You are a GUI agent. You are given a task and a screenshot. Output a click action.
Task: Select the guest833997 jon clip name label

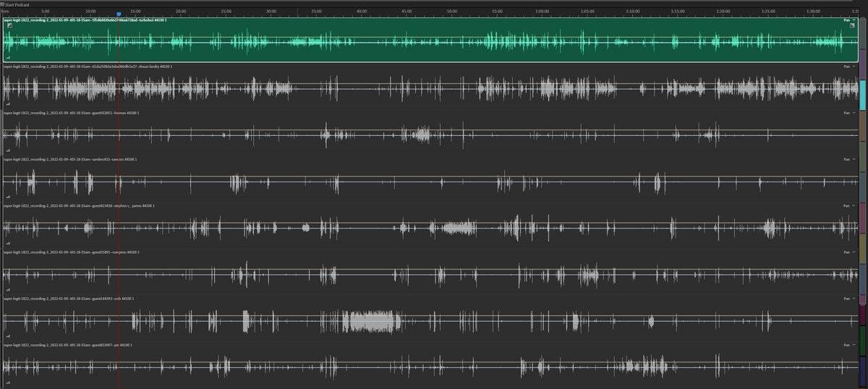click(x=67, y=345)
